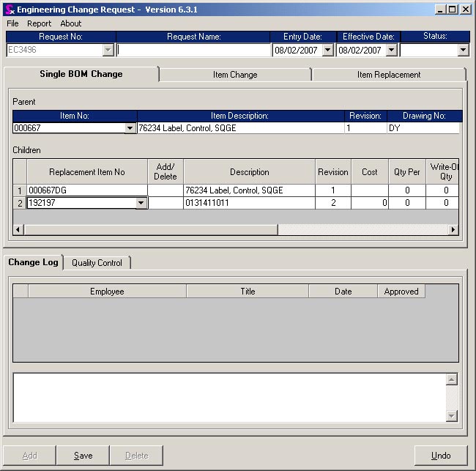Switch to the Item Change tab
The height and width of the screenshot is (471, 476).
point(234,75)
